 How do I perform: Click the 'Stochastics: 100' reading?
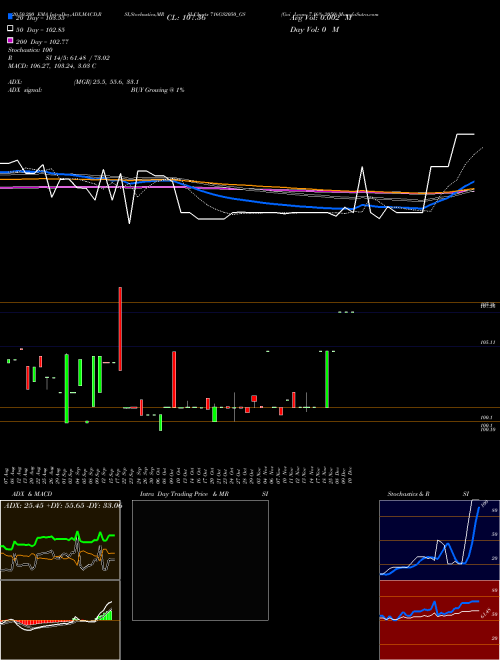point(30,50)
